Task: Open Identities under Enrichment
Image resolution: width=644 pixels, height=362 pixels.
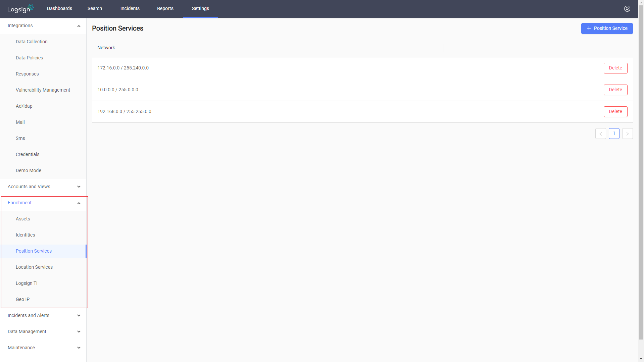Action: coord(43,235)
